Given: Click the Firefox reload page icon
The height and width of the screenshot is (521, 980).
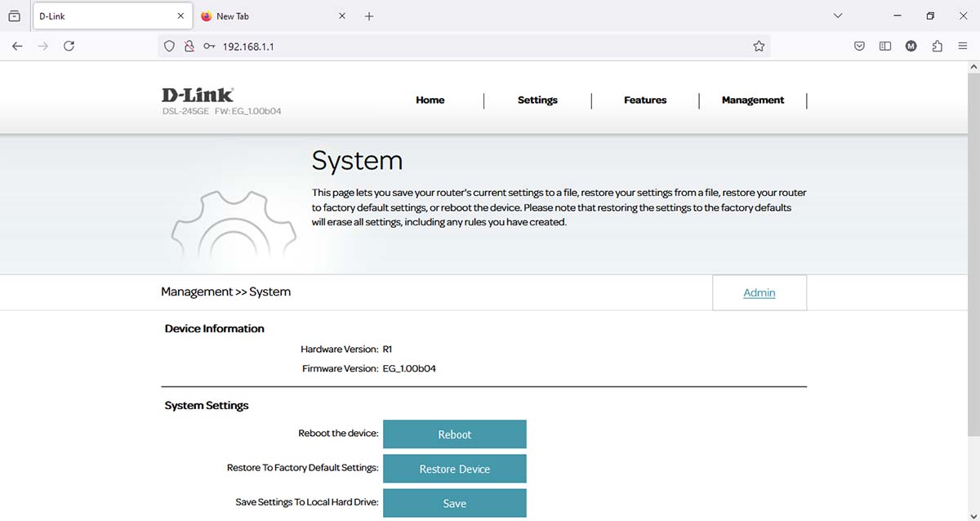Looking at the screenshot, I should tap(69, 47).
